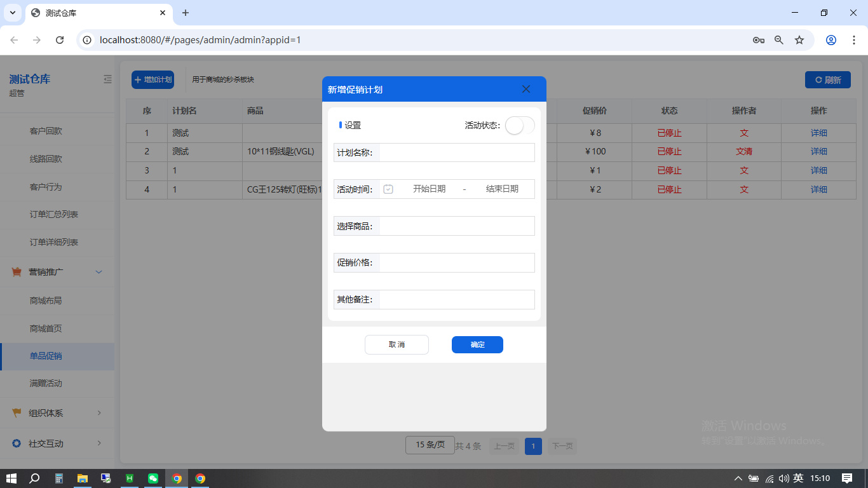The image size is (868, 488).
Task: Click the 取消 button
Action: 397,344
